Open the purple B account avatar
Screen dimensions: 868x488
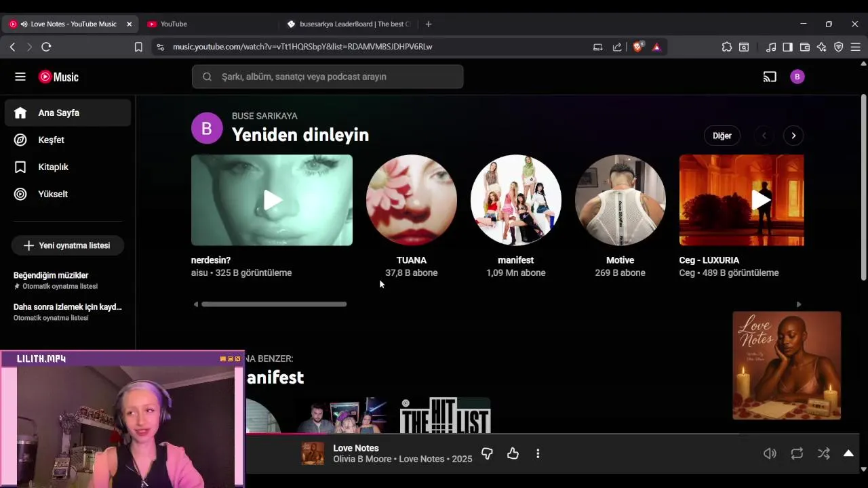pos(797,77)
